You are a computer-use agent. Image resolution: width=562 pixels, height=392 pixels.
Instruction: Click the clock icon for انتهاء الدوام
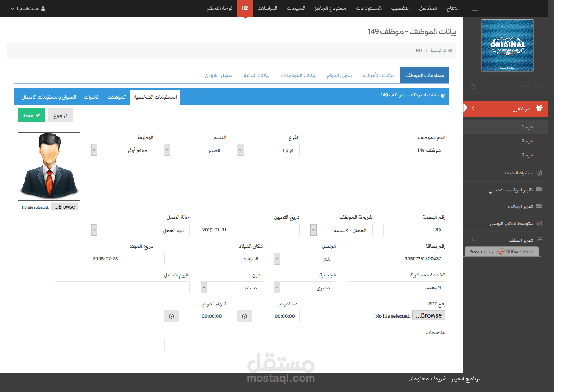[171, 316]
